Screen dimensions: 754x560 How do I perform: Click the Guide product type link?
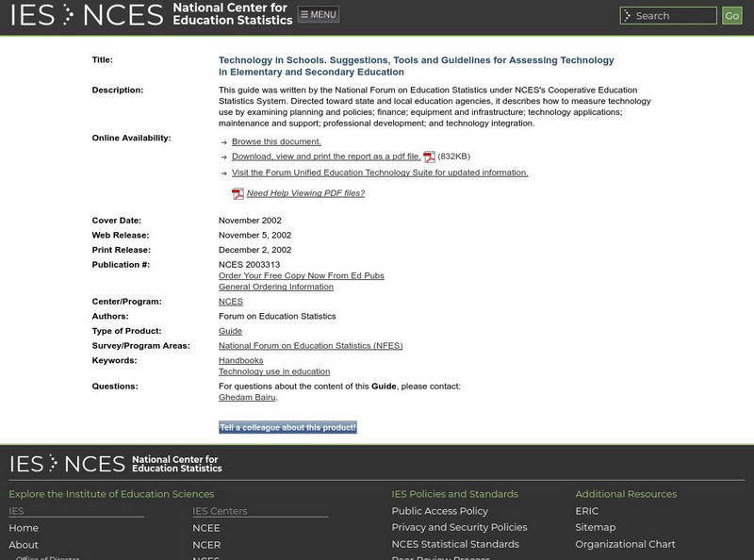pos(231,331)
